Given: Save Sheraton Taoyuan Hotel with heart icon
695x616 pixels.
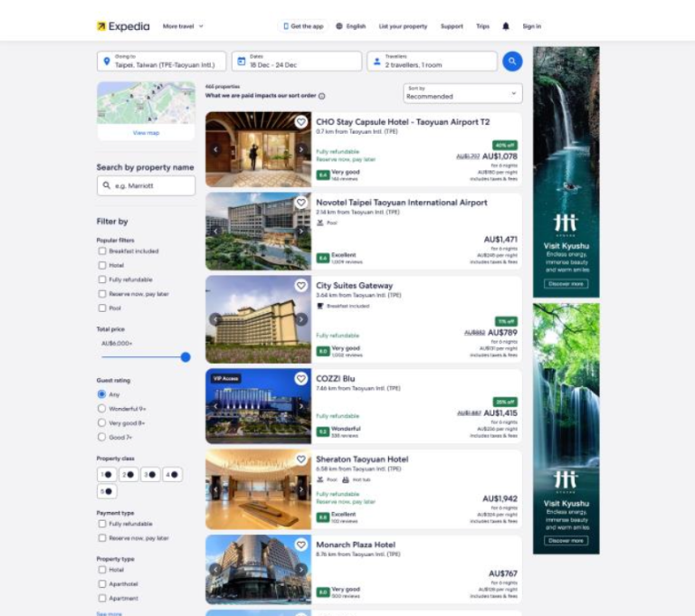Looking at the screenshot, I should [301, 460].
